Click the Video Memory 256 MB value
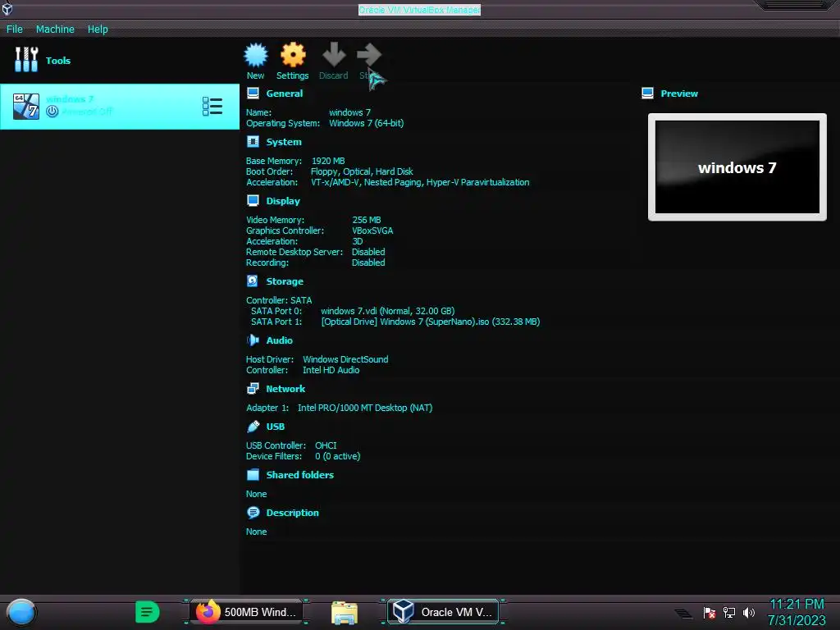 click(x=367, y=220)
